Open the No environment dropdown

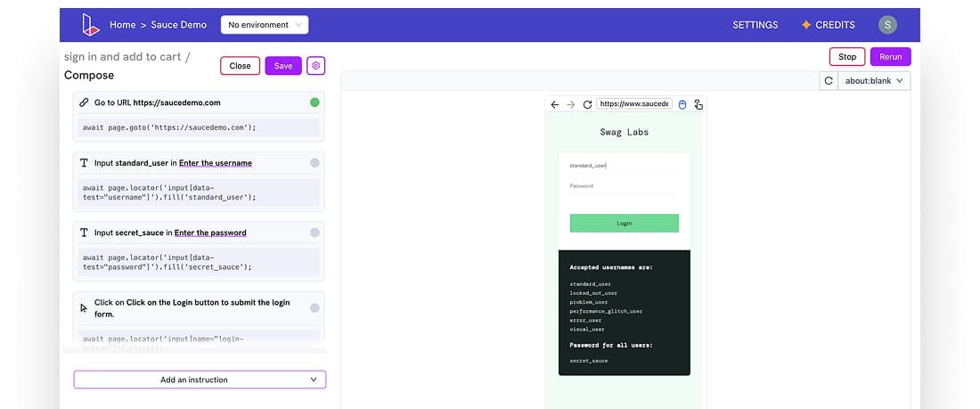click(265, 25)
